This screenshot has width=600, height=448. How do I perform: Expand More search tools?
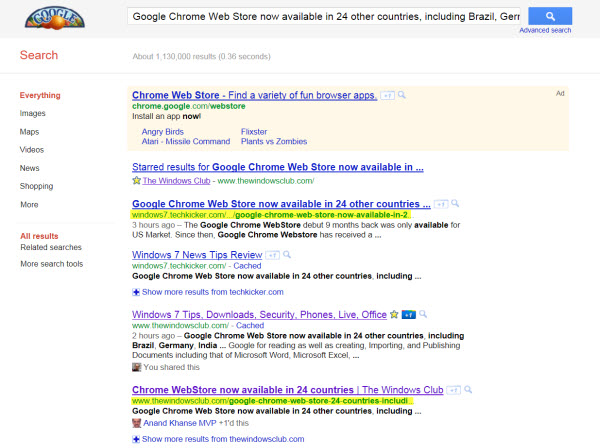[52, 264]
